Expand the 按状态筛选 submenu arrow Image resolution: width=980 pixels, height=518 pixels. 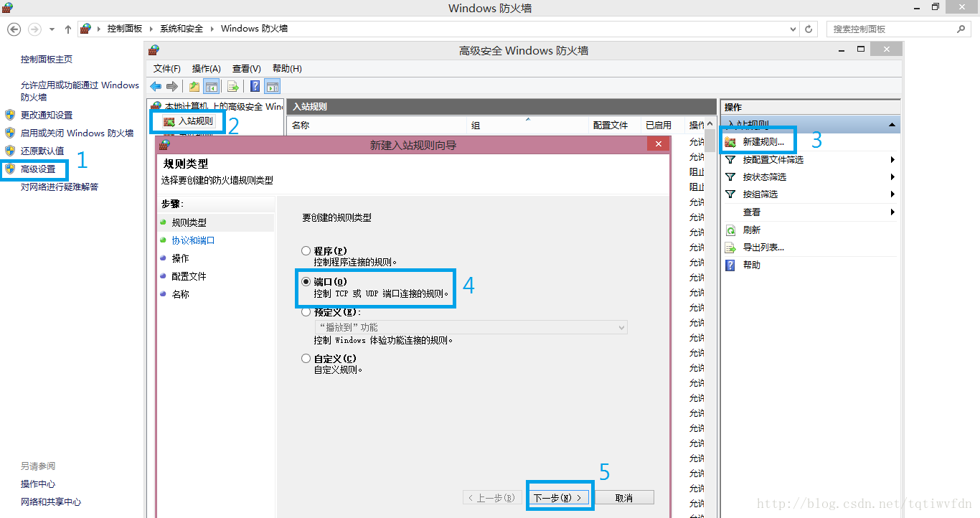point(892,176)
